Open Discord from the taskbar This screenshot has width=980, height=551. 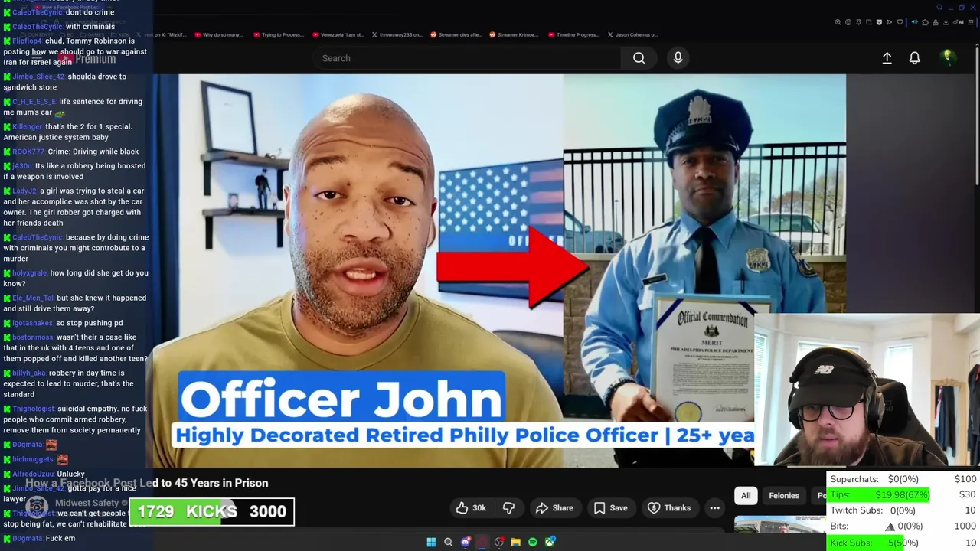[x=465, y=542]
